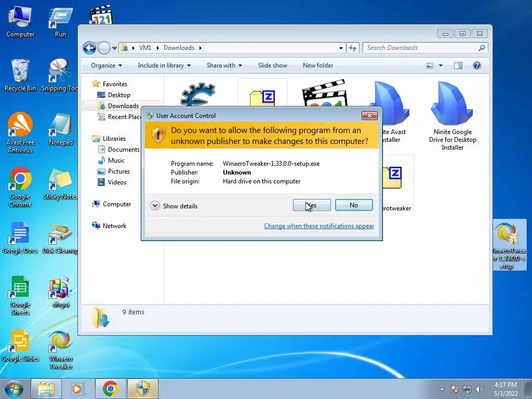This screenshot has height=399, width=532.
Task: Select the Disk Cleanup desktop shortcut
Action: 60,237
